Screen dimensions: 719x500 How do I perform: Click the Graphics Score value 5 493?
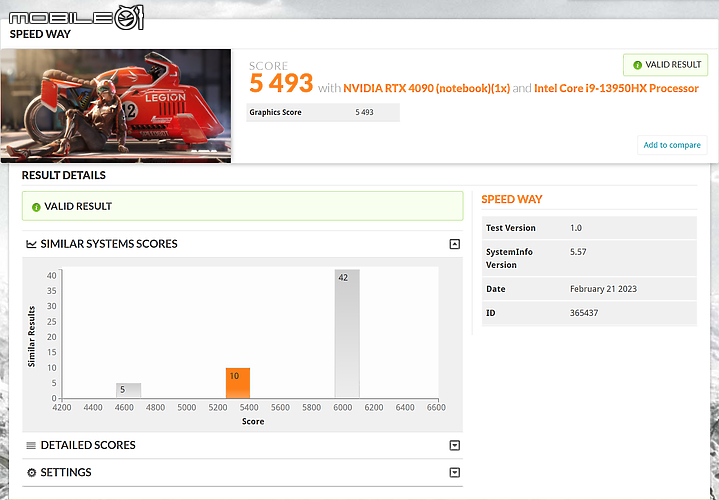[x=365, y=112]
